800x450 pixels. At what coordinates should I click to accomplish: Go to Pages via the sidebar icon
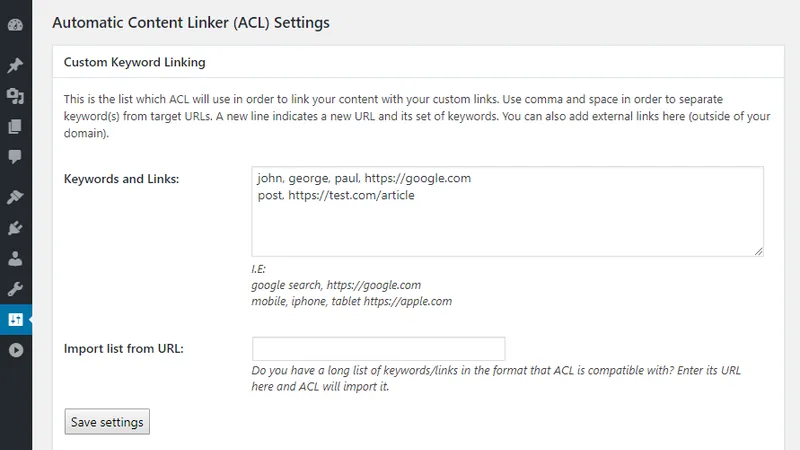coord(15,126)
